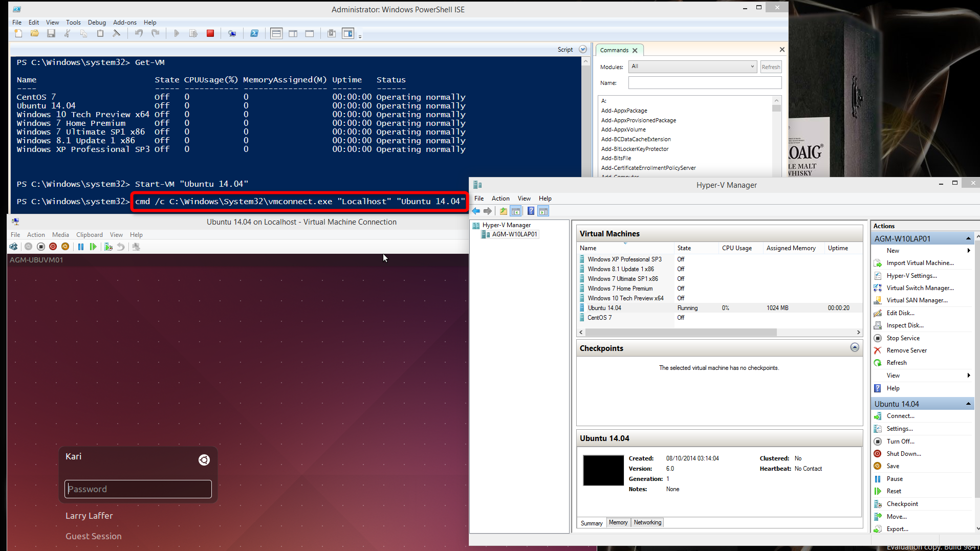Click red Shut Down icon in VM Connection toolbar
This screenshot has height=551, width=980.
53,247
